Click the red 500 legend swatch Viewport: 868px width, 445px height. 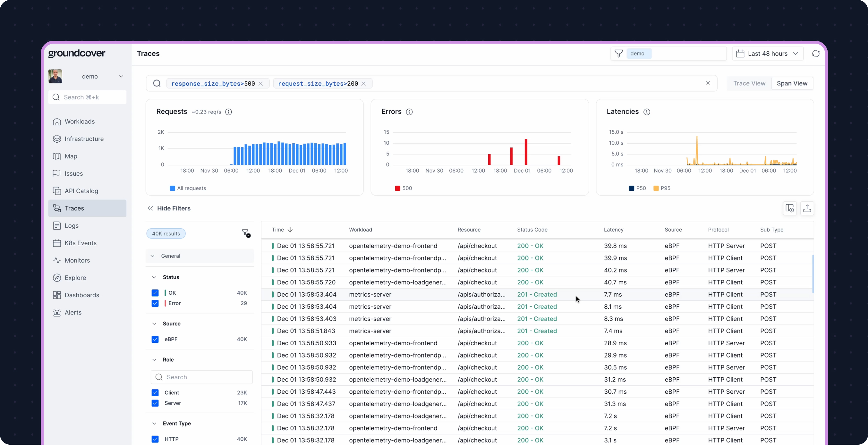[397, 188]
